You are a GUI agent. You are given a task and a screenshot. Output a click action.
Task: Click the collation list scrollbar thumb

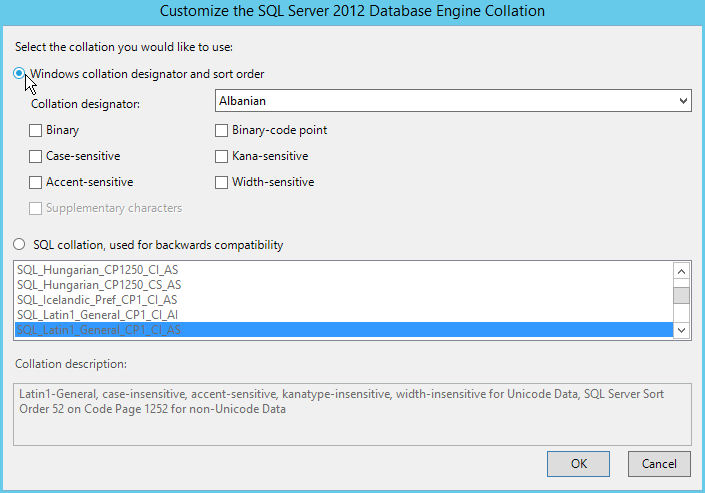coord(681,294)
